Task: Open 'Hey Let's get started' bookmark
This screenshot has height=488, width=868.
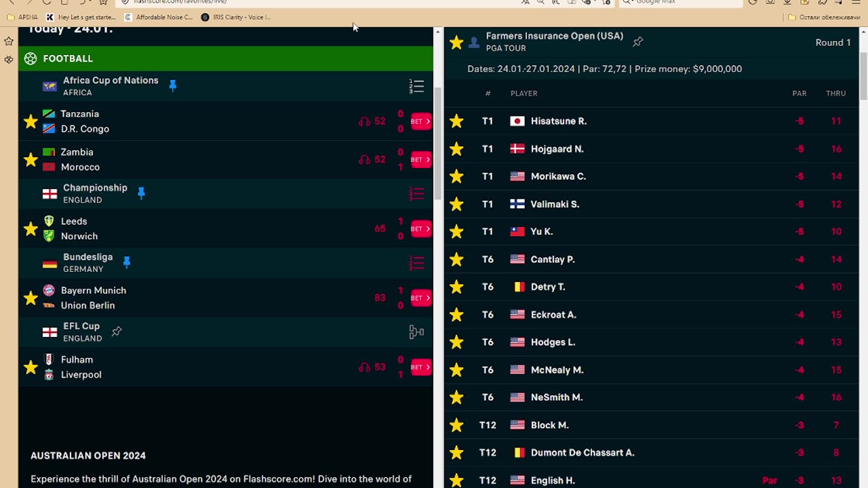Action: (x=81, y=17)
